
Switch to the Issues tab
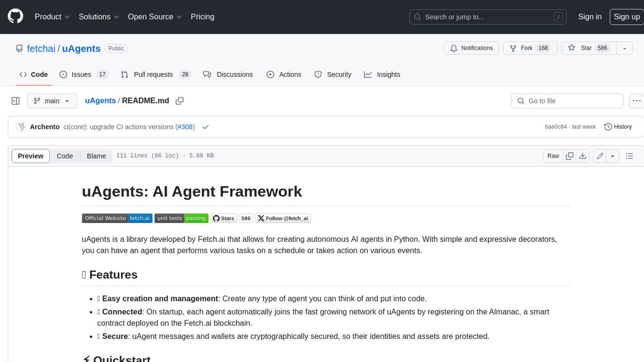click(84, 74)
